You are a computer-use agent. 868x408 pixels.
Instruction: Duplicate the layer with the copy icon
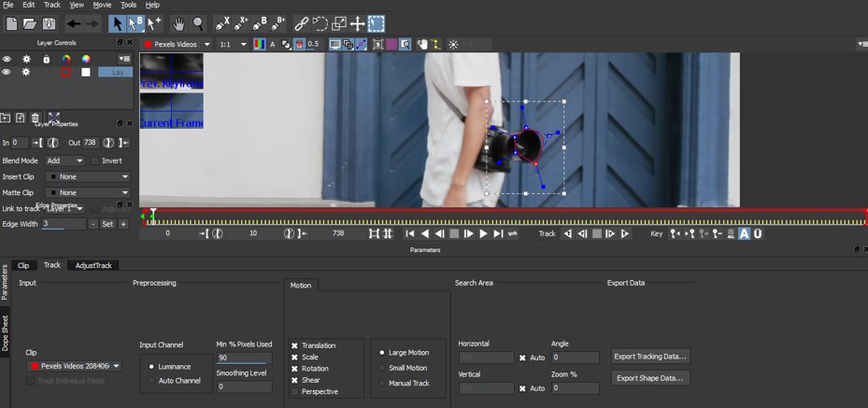point(20,118)
